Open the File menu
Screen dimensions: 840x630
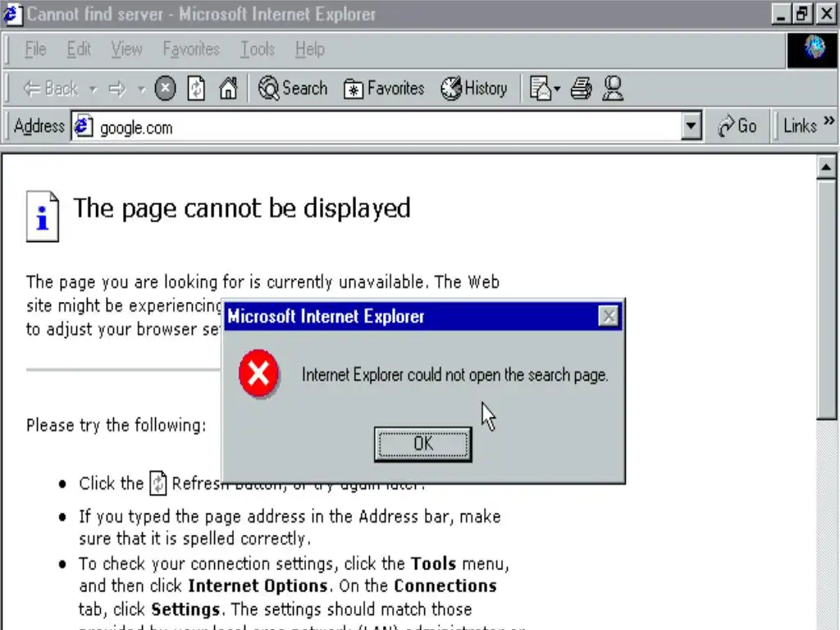coord(35,49)
